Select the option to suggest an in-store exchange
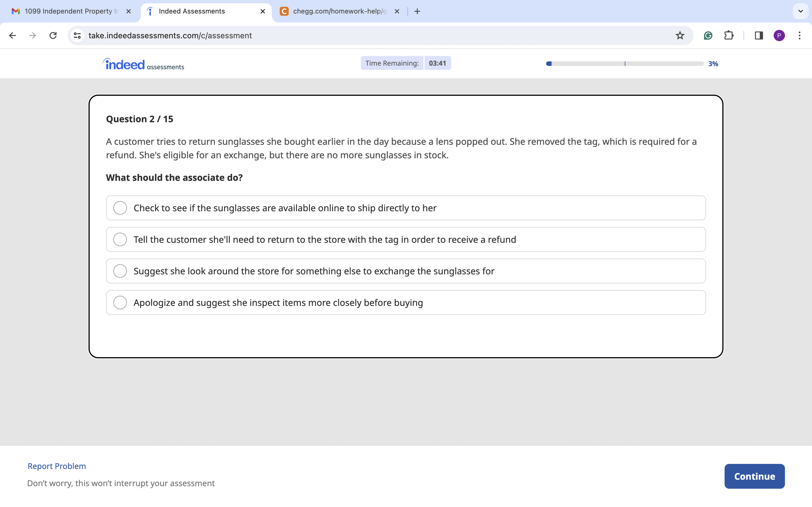Viewport: 812px width, 507px height. click(x=120, y=271)
